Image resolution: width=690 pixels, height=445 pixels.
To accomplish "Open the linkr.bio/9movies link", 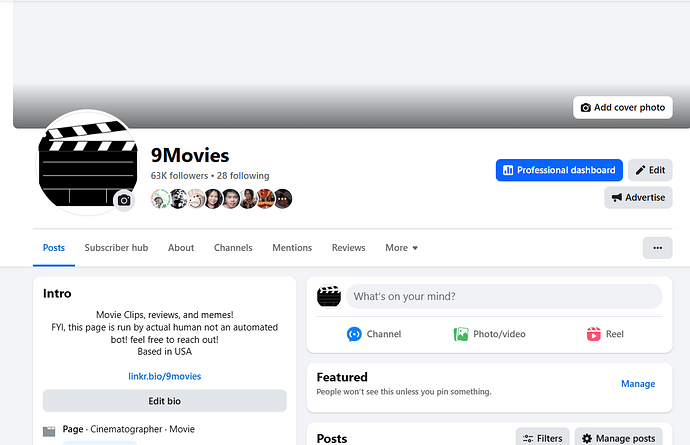I will 165,377.
